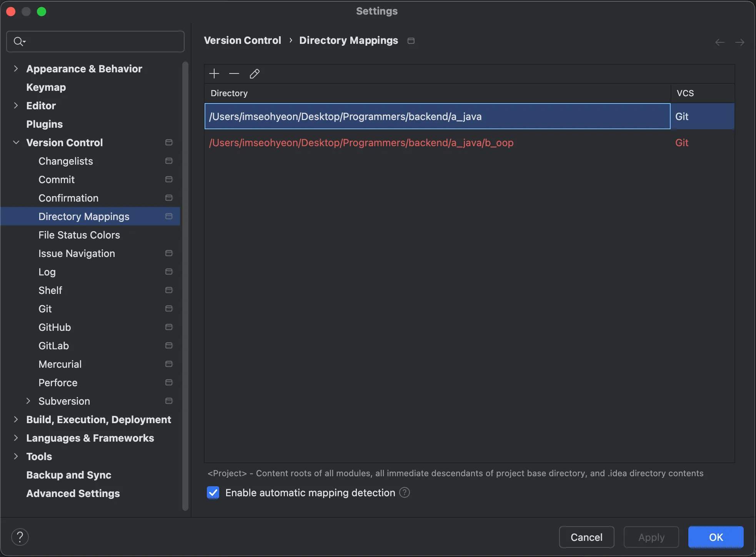
Task: Click Version Control breadcrumb link
Action: 242,40
